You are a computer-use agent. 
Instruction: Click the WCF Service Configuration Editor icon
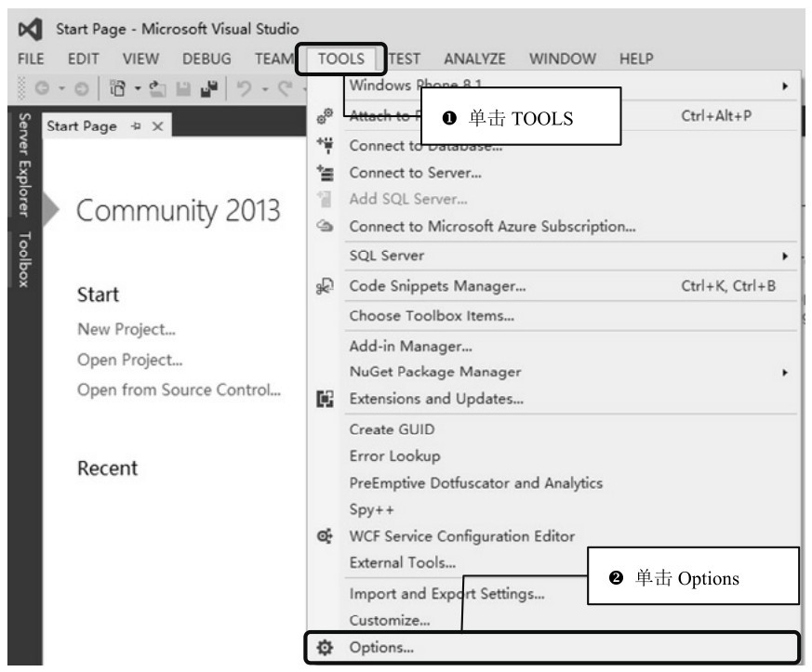(x=325, y=536)
